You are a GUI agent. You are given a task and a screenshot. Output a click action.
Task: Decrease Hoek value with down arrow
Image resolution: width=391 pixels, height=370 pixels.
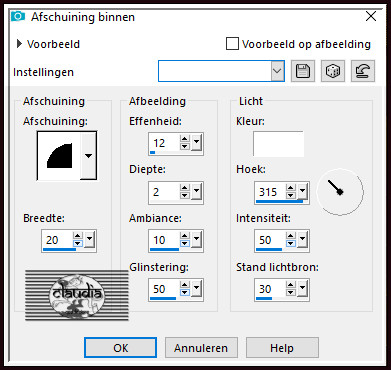pyautogui.click(x=291, y=195)
